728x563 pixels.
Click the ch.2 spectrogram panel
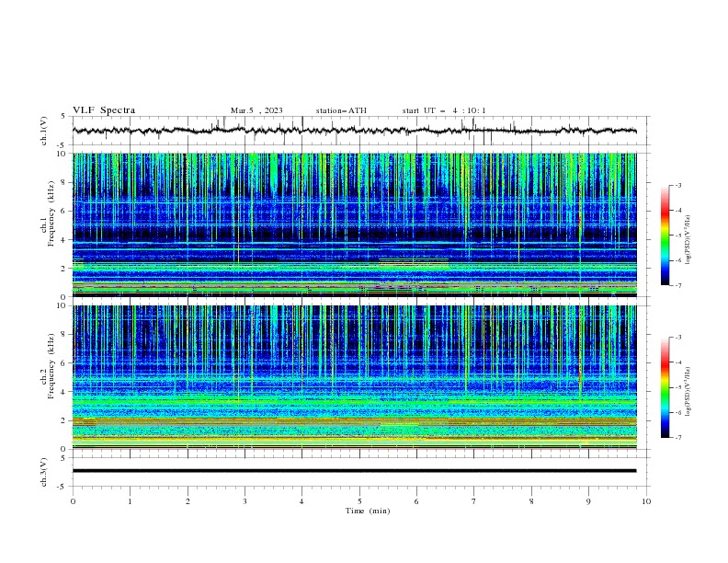[354, 377]
